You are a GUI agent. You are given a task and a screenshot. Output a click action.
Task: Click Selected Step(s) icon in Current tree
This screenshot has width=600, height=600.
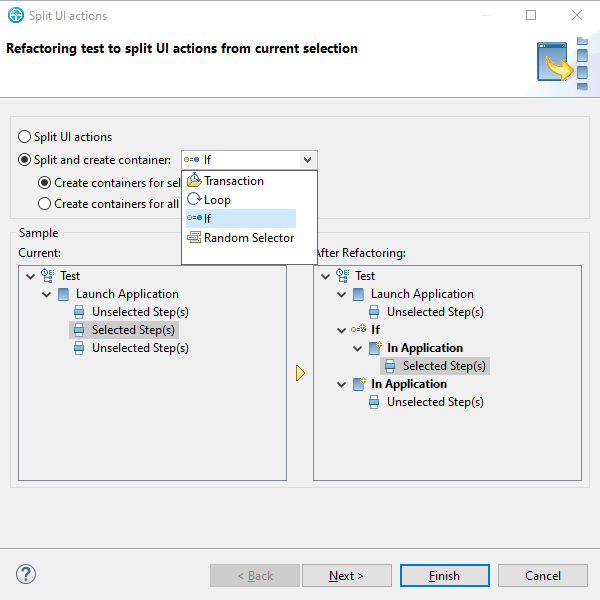[79, 330]
